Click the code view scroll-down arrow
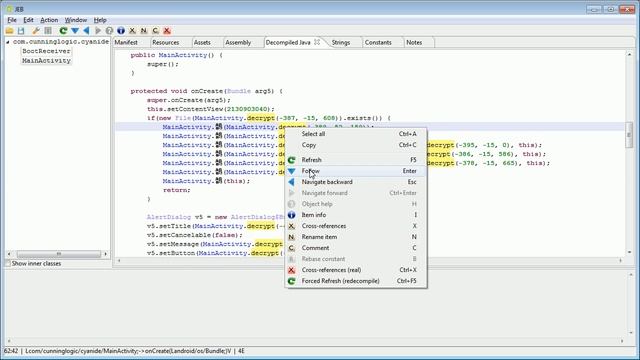Viewport: 640px width, 360px height. tap(629, 252)
